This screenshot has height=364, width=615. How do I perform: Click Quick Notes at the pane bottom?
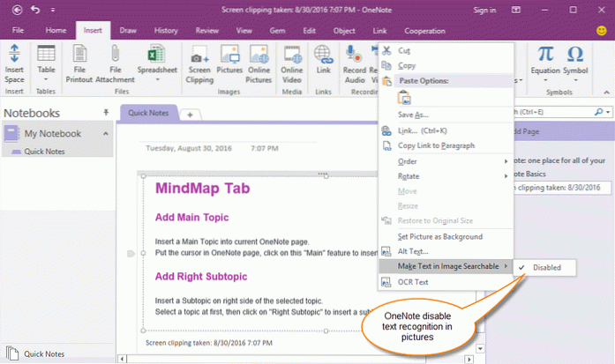click(x=44, y=353)
